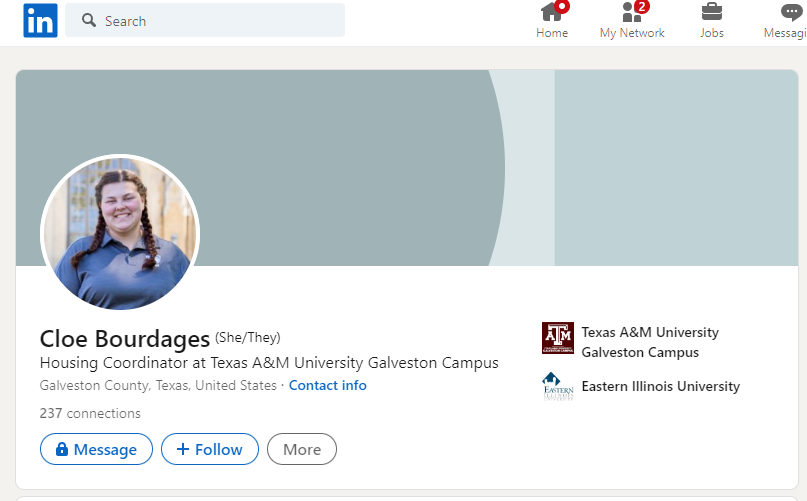Open the Messaging speech bubble icon
807x501 pixels.
tap(791, 12)
